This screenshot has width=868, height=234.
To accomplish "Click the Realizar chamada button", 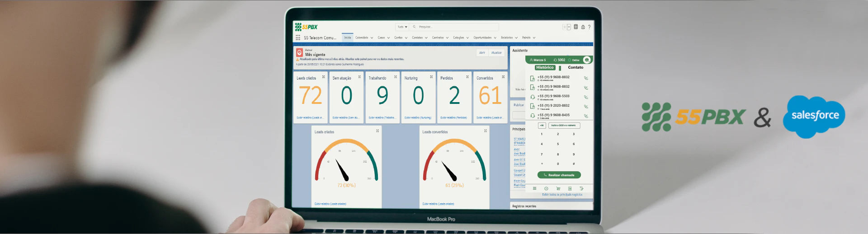I will 559,175.
